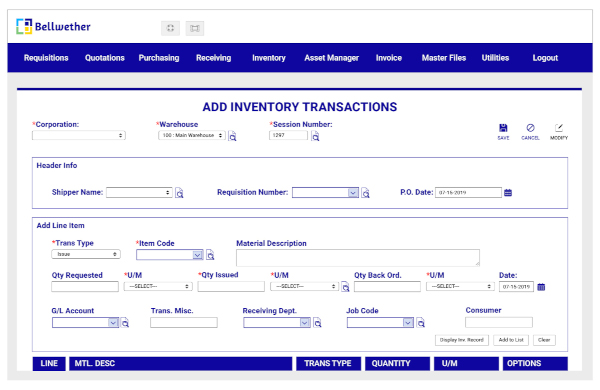Open G/L Account lookup icon
The width and height of the screenshot is (600, 390).
coord(125,323)
